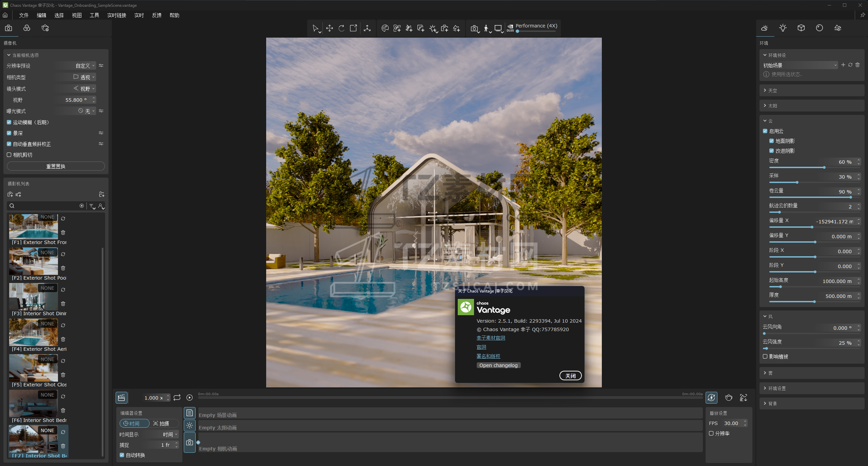Disable the 启用云 checkbox

(x=765, y=131)
